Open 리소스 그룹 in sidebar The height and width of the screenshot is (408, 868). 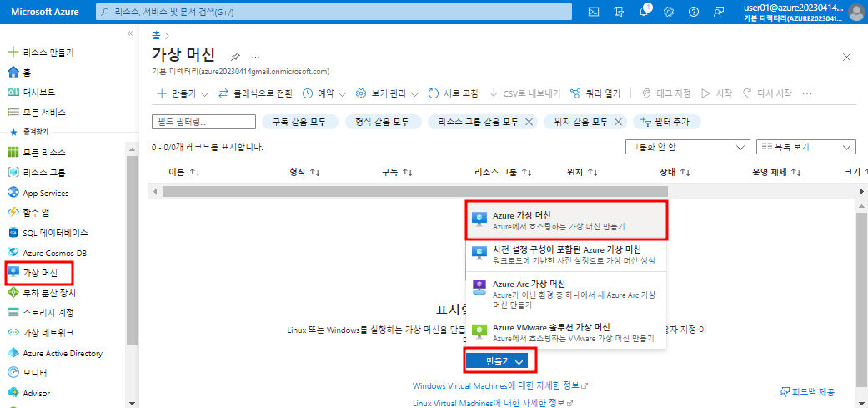tap(37, 172)
